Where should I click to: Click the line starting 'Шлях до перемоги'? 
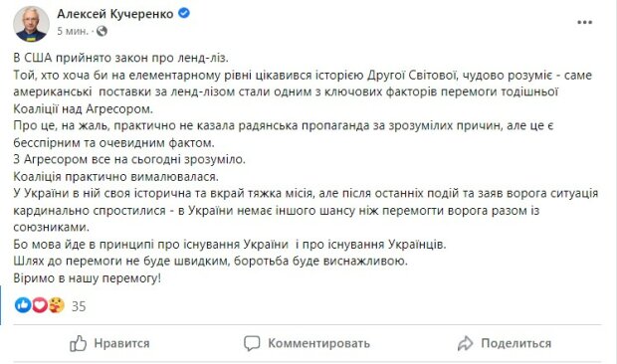(211, 261)
